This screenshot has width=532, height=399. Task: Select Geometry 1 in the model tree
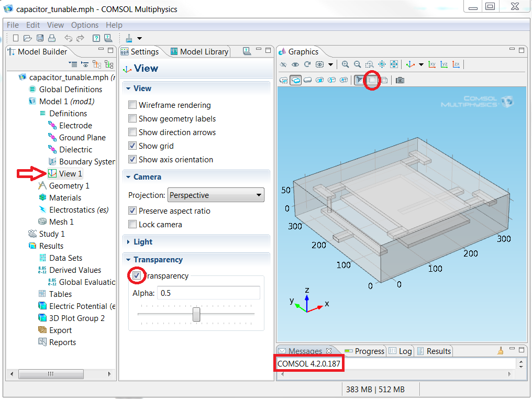coord(69,186)
